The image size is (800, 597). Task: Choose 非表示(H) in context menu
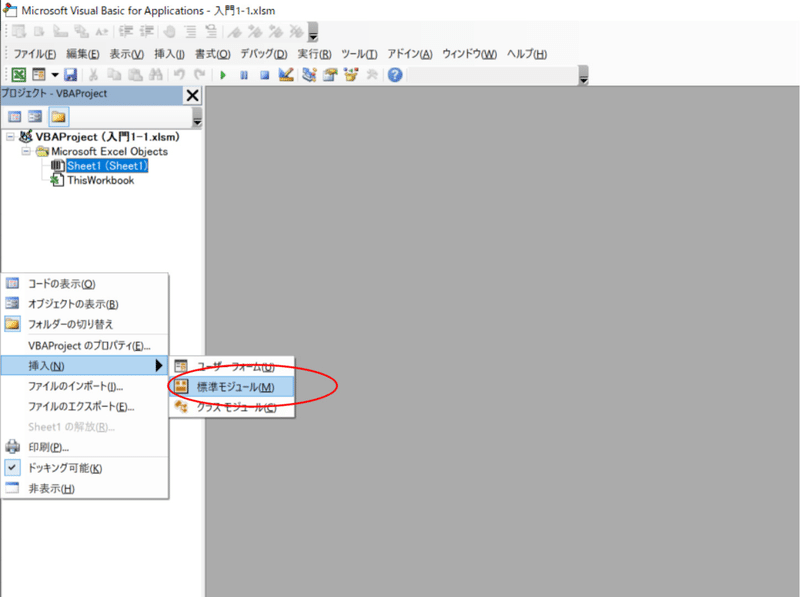click(x=85, y=488)
